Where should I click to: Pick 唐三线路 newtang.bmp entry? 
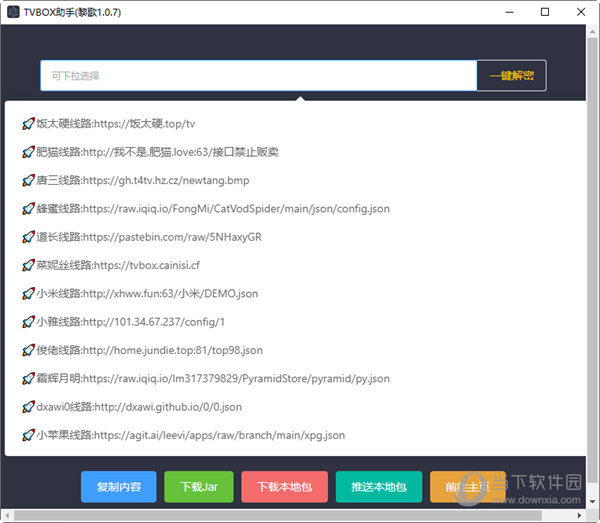295,181
